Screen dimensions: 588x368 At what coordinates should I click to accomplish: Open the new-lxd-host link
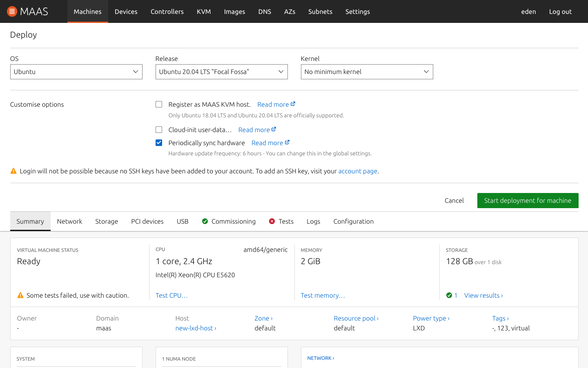point(196,328)
